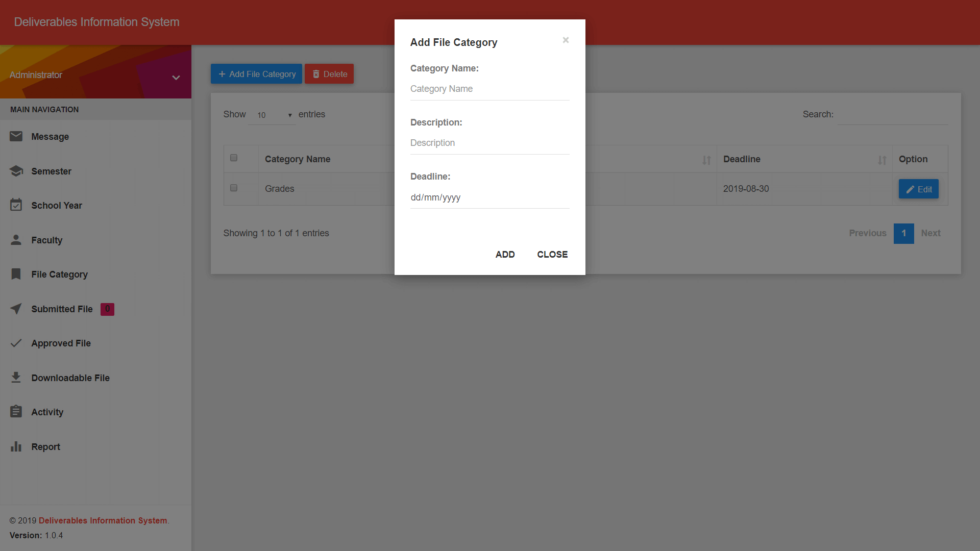Click the Add File Category button
The width and height of the screenshot is (980, 551).
[x=256, y=74]
